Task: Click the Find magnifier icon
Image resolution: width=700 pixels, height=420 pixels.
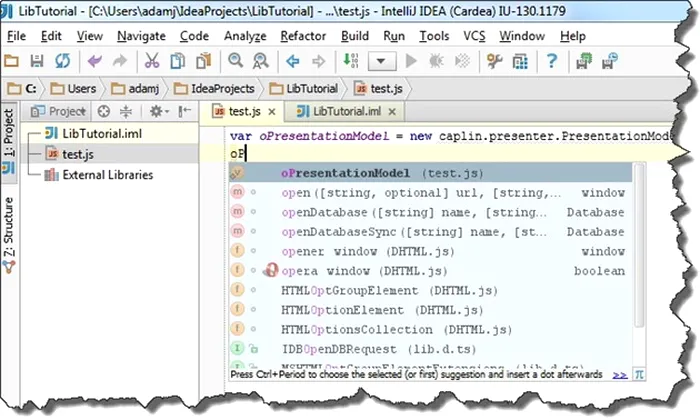Action: pyautogui.click(x=235, y=60)
